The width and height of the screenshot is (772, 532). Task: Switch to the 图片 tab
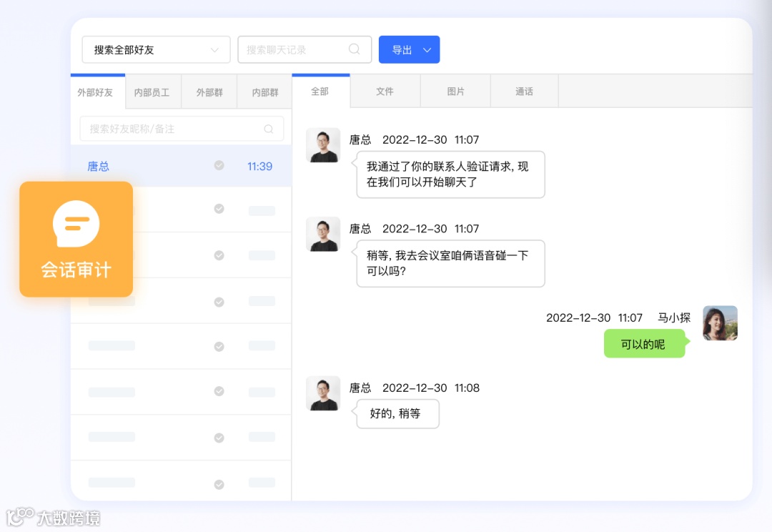(455, 91)
